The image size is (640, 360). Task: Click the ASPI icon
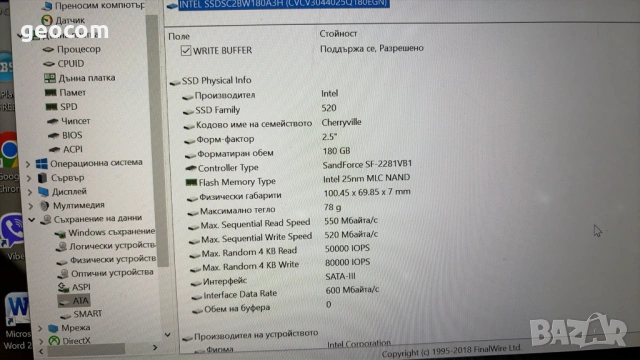click(63, 287)
